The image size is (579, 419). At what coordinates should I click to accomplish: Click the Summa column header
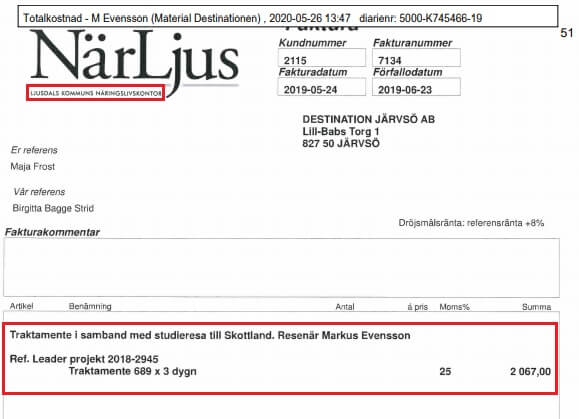536,307
